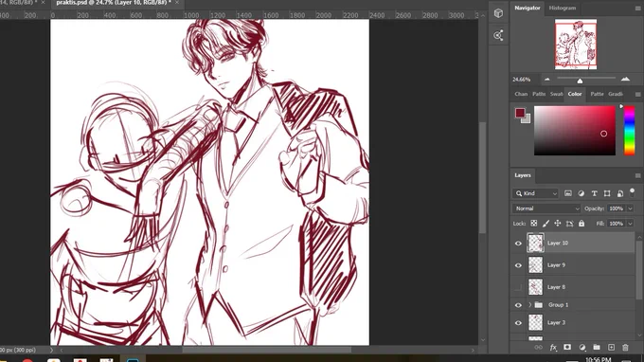This screenshot has width=644, height=362.
Task: Open the Normal blend mode dropdown
Action: click(x=546, y=208)
